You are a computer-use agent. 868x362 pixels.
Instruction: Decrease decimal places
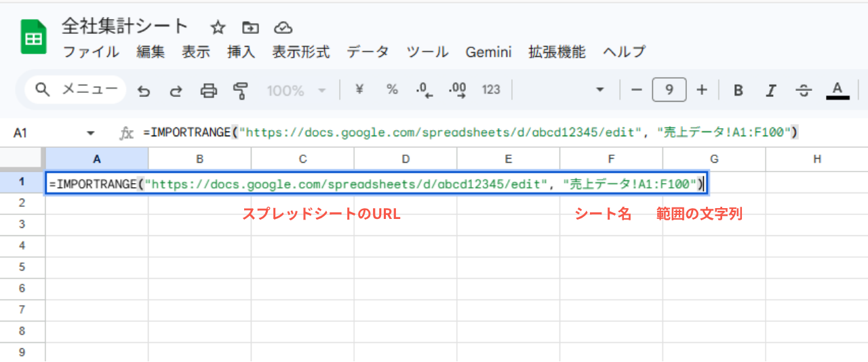point(425,90)
